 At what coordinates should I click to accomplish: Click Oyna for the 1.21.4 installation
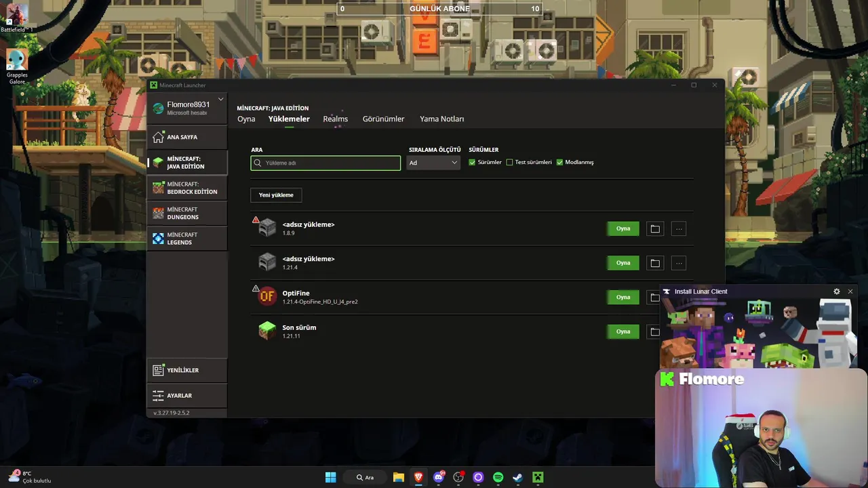pyautogui.click(x=623, y=263)
